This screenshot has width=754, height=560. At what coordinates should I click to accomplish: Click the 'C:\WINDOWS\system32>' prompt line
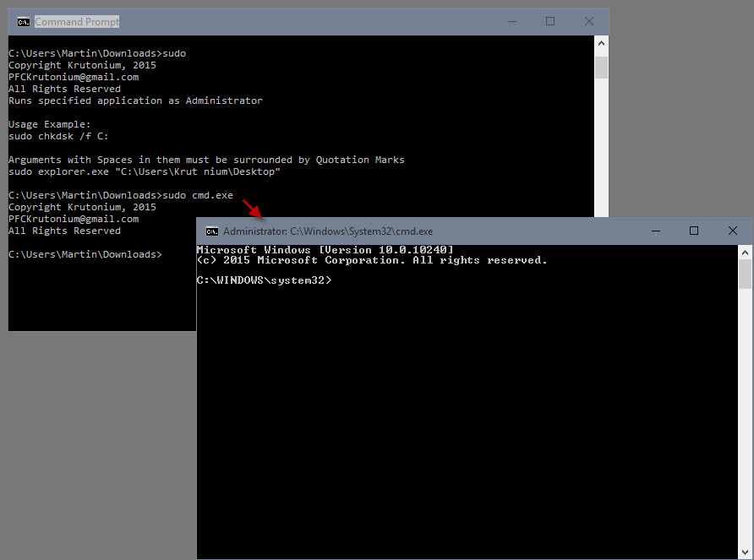click(264, 280)
